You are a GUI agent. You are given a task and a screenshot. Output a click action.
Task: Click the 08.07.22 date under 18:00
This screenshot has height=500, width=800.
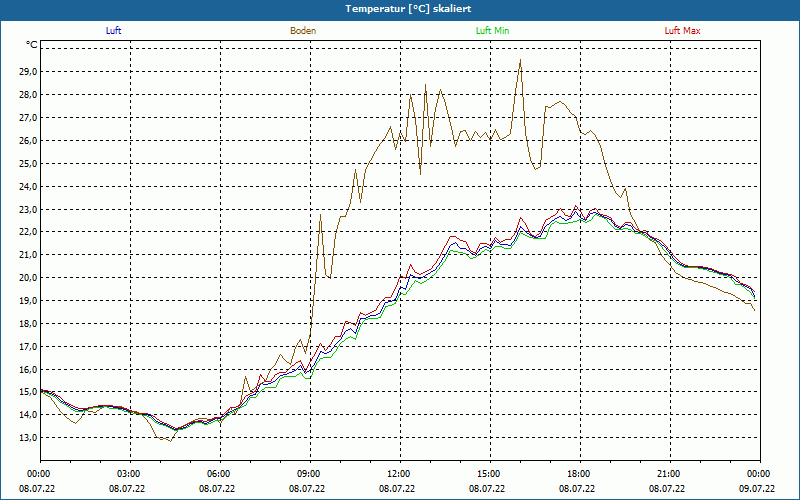(577, 489)
